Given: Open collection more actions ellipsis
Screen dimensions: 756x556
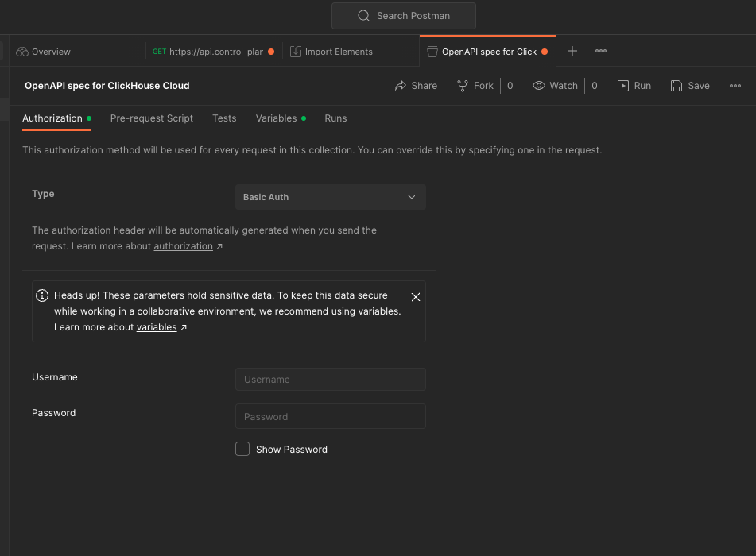Looking at the screenshot, I should tap(735, 86).
